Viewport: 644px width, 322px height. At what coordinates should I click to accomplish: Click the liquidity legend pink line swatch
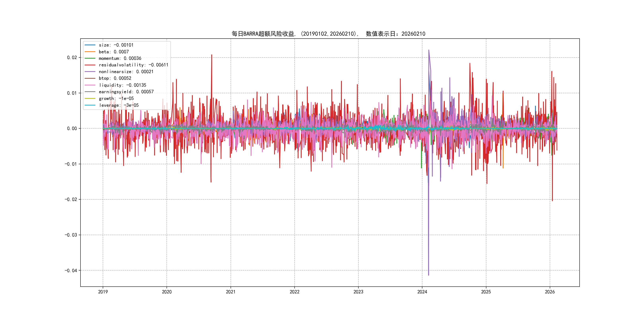[x=90, y=85]
